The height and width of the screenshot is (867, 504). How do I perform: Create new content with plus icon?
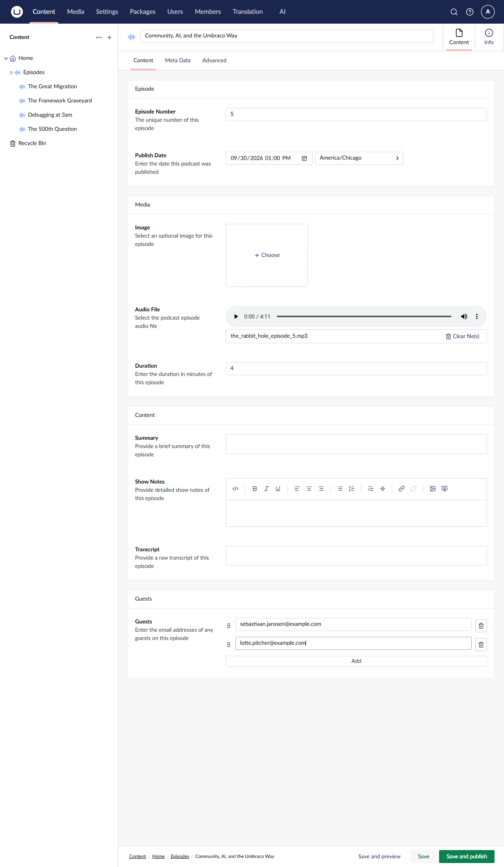109,37
